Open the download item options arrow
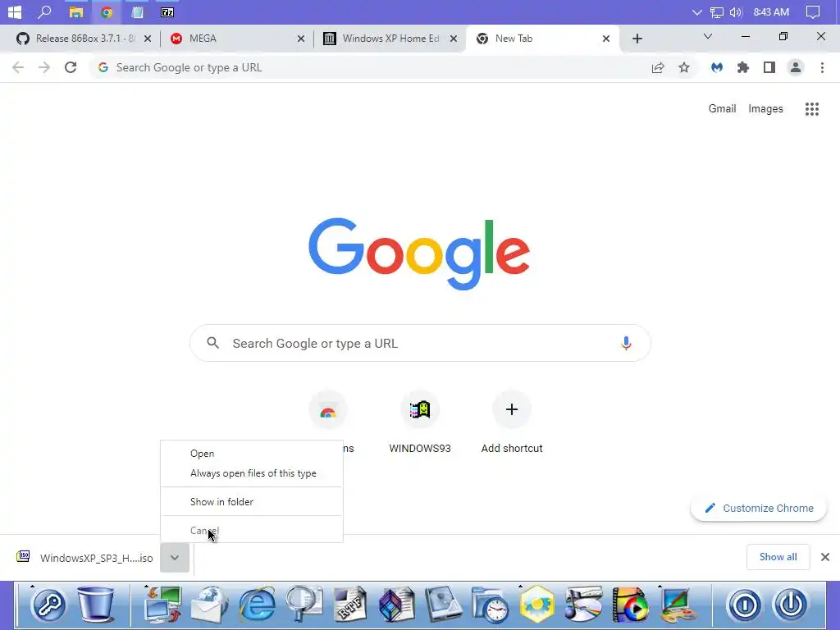The width and height of the screenshot is (840, 630). coord(175,558)
